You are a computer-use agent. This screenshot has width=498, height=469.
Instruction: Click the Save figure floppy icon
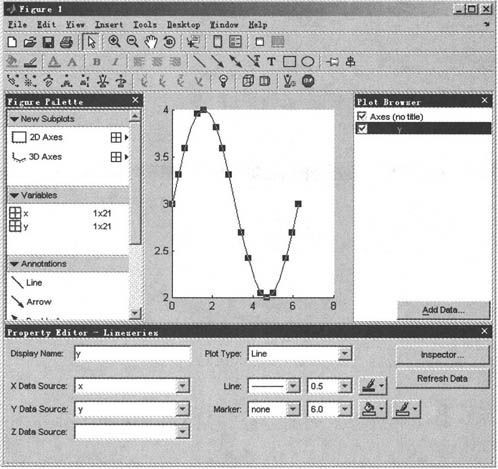click(48, 42)
